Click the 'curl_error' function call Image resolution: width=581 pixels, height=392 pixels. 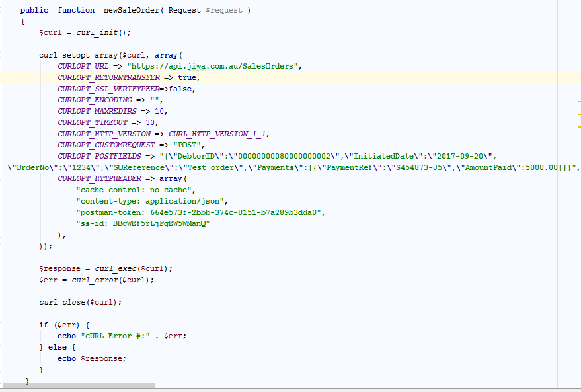pos(95,280)
